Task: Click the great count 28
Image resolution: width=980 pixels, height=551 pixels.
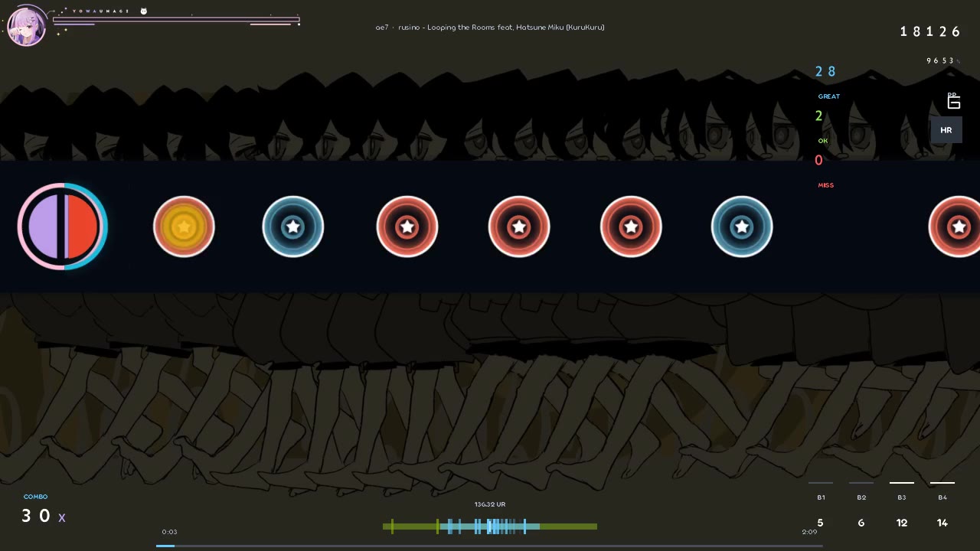Action: click(x=825, y=72)
